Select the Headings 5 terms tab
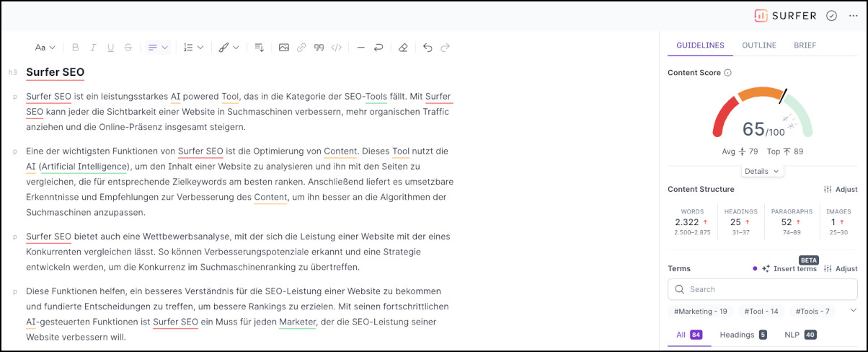 click(743, 335)
